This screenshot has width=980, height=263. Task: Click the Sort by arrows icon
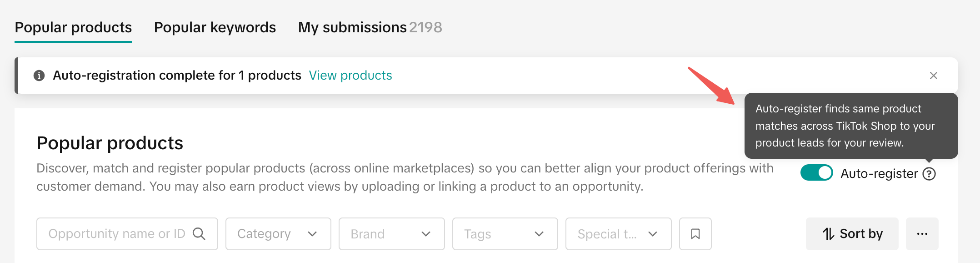coord(828,234)
